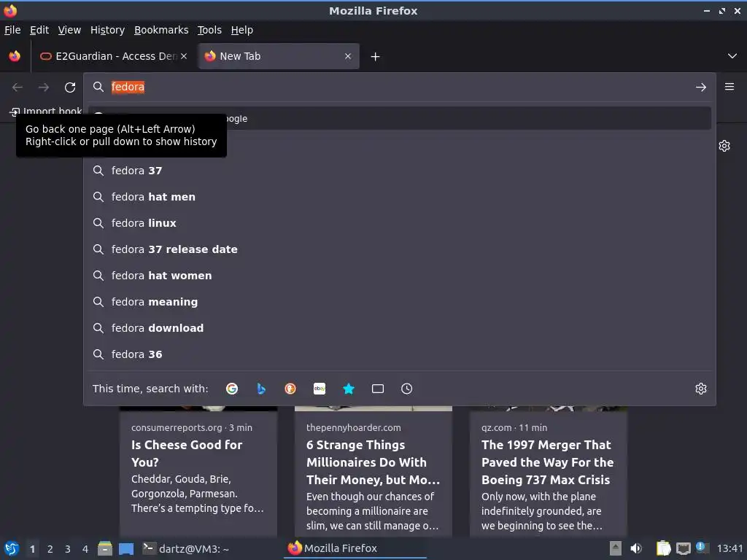
Task: Open the volume control in tray
Action: pos(636,548)
